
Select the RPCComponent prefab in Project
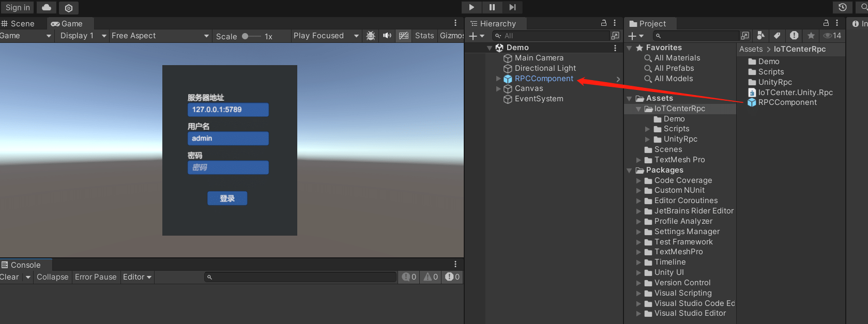787,102
